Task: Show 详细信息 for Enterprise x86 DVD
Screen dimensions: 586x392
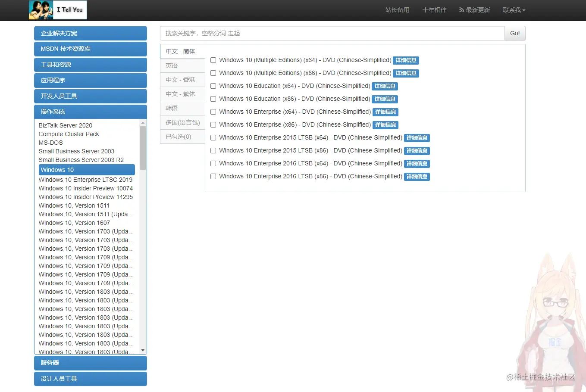Action: (385, 125)
